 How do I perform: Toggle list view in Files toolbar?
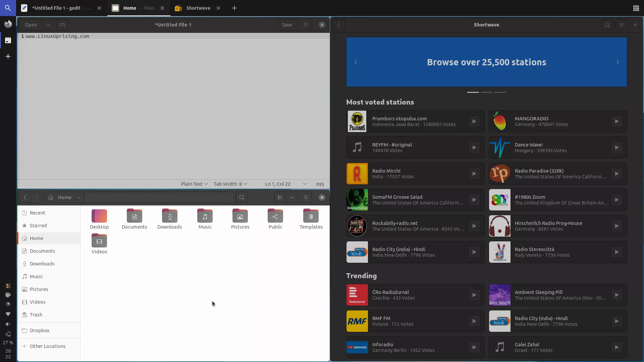coord(280,197)
